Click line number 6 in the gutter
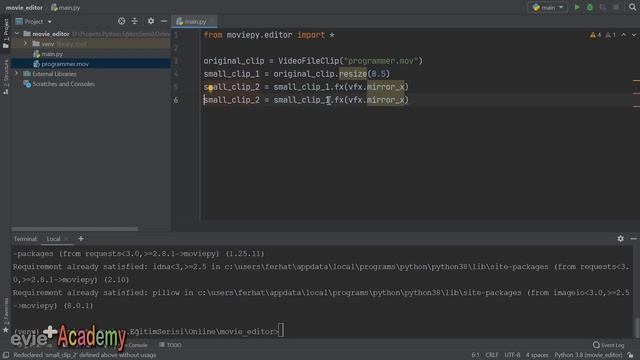 (x=176, y=100)
